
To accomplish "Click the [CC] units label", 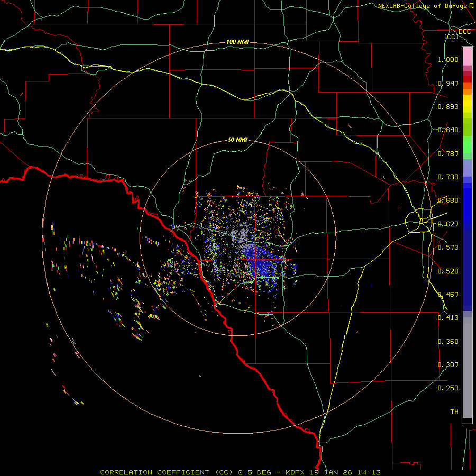I will pos(452,36).
